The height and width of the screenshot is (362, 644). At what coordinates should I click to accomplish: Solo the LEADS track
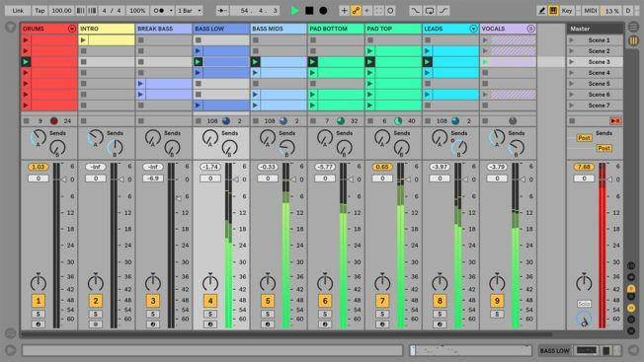[x=440, y=314]
